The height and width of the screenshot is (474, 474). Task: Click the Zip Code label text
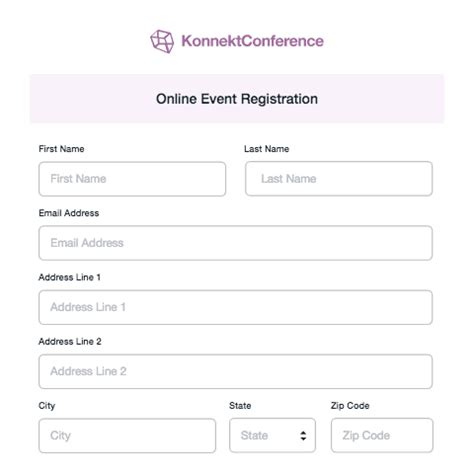350,406
